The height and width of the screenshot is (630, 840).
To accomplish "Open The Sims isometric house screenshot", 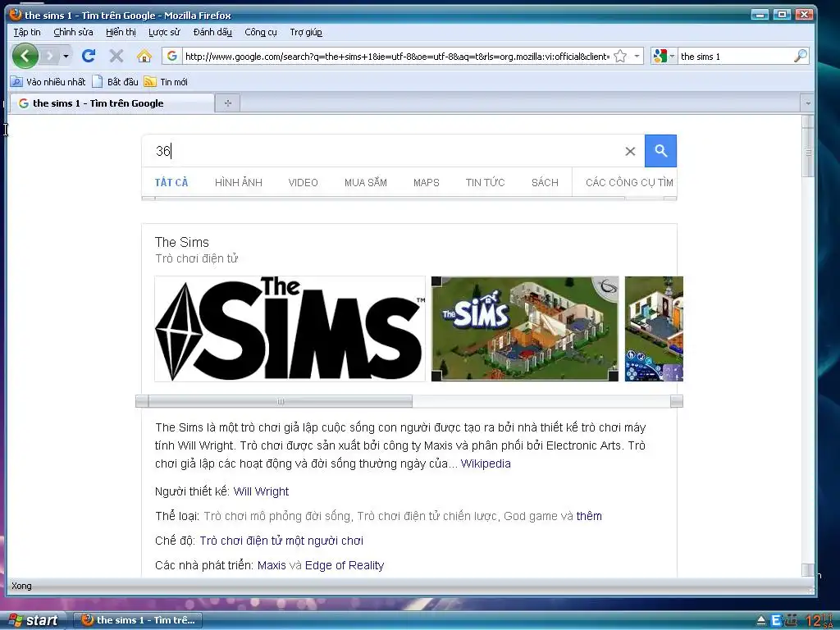I will tap(524, 328).
